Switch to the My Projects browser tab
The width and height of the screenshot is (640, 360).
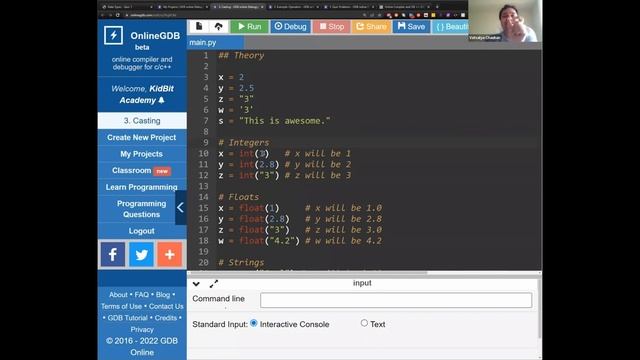[x=183, y=7]
